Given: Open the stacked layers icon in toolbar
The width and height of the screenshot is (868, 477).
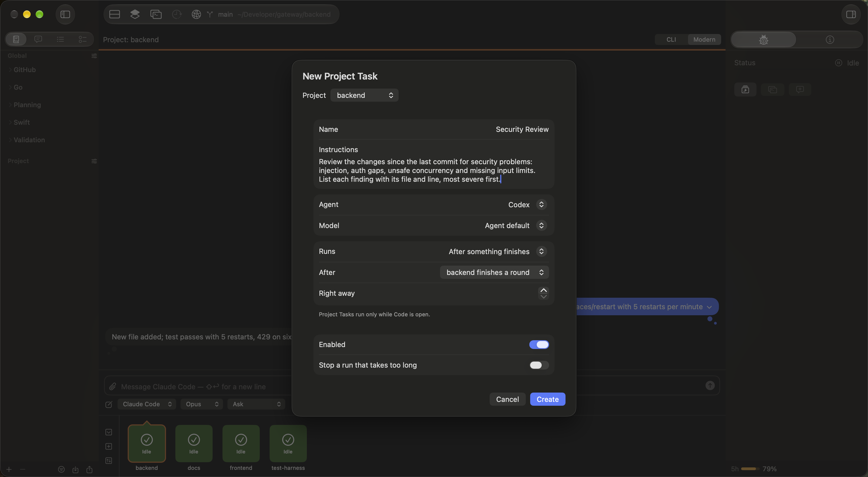Looking at the screenshot, I should (135, 14).
